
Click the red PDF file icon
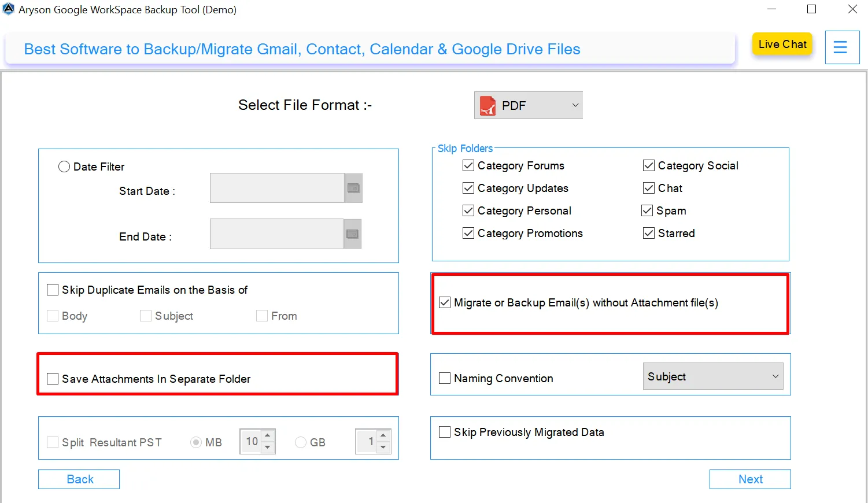(x=487, y=105)
